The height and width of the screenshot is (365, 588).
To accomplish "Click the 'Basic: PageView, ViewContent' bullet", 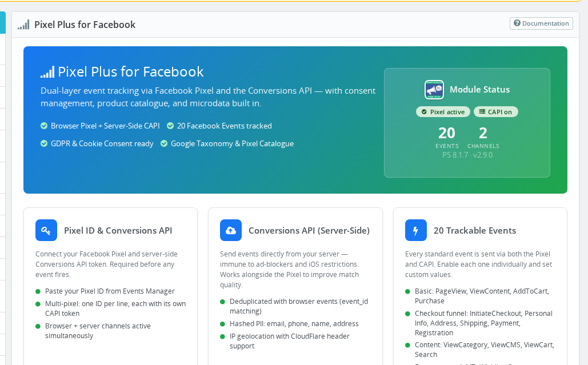I will pyautogui.click(x=482, y=296).
